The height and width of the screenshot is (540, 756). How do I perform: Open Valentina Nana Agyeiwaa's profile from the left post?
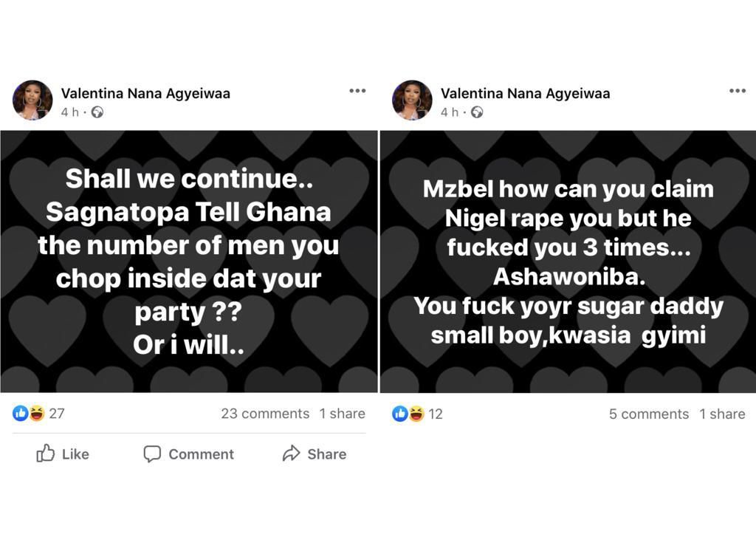(145, 93)
